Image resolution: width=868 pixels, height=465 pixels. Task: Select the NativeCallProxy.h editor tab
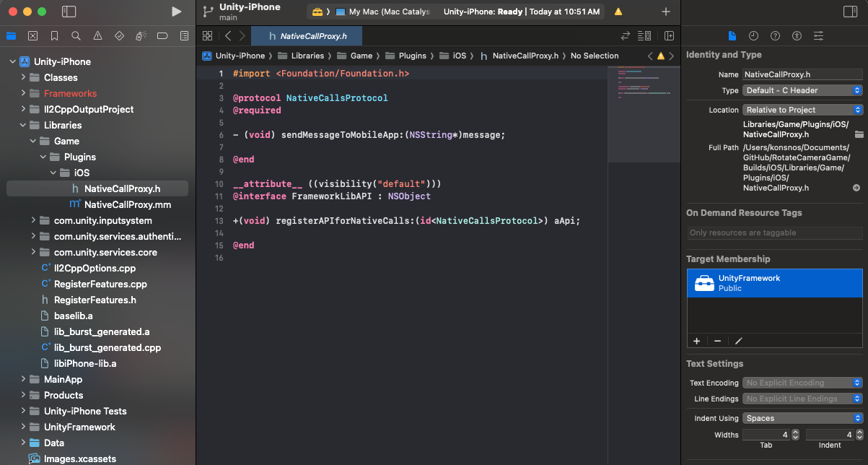pyautogui.click(x=307, y=35)
